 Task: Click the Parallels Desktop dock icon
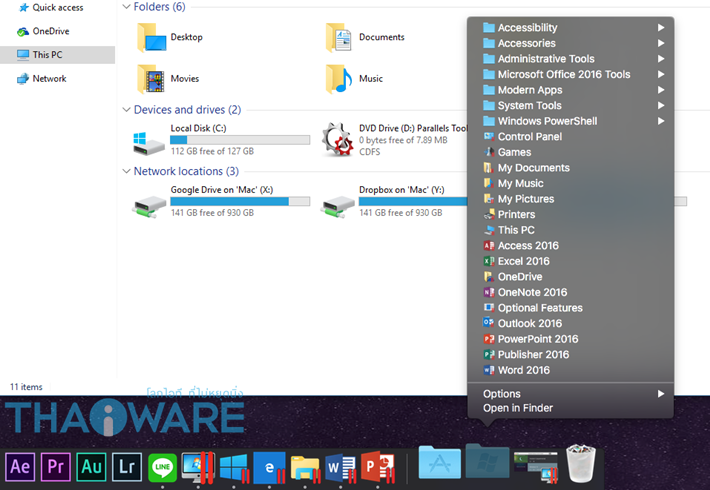coord(198,467)
